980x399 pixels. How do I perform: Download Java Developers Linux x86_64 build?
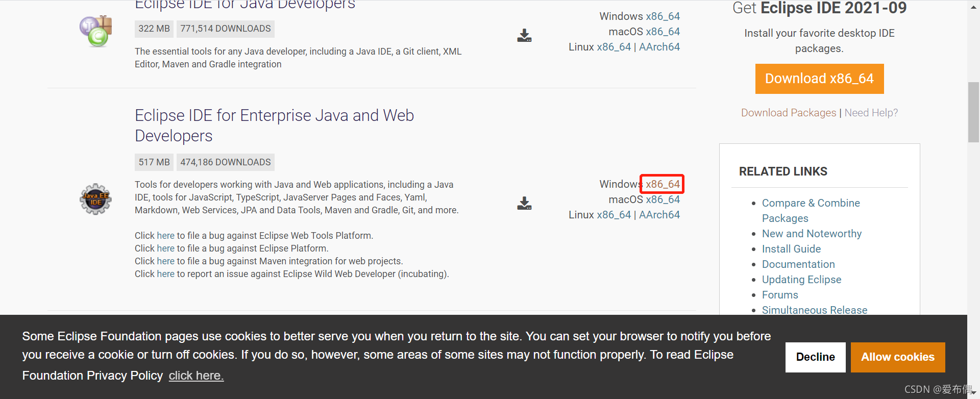pos(614,47)
